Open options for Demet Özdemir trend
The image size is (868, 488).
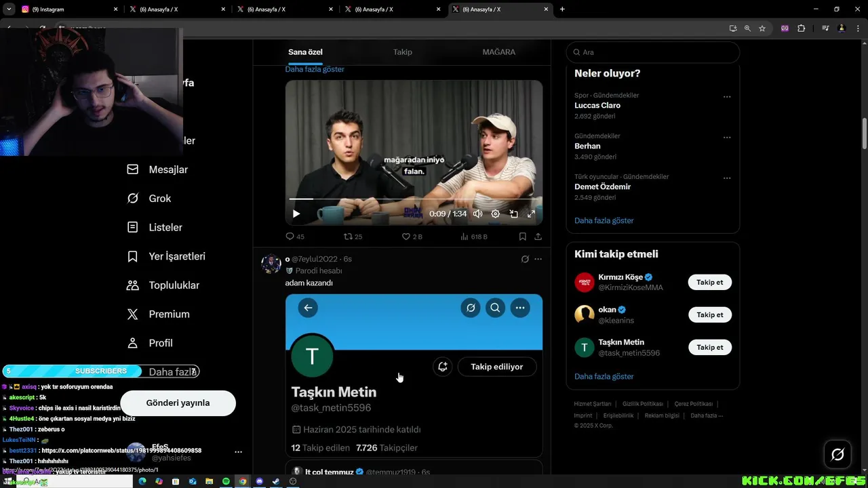pyautogui.click(x=727, y=178)
